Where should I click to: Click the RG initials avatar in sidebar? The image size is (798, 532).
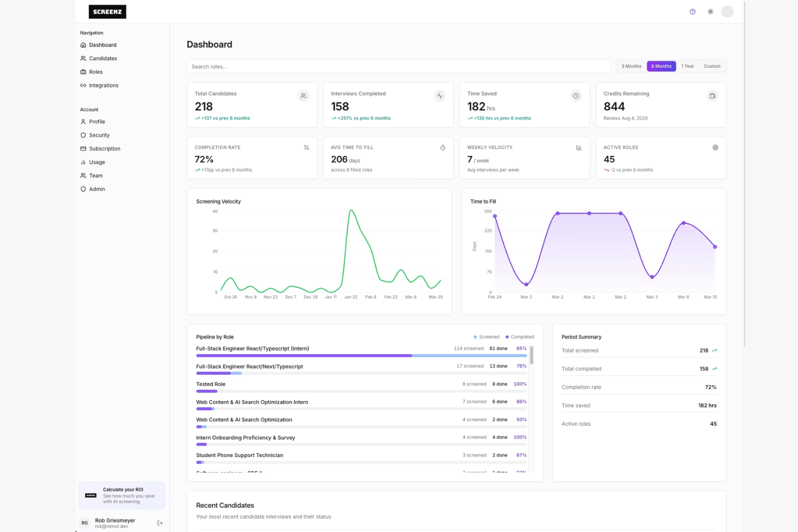pos(85,523)
